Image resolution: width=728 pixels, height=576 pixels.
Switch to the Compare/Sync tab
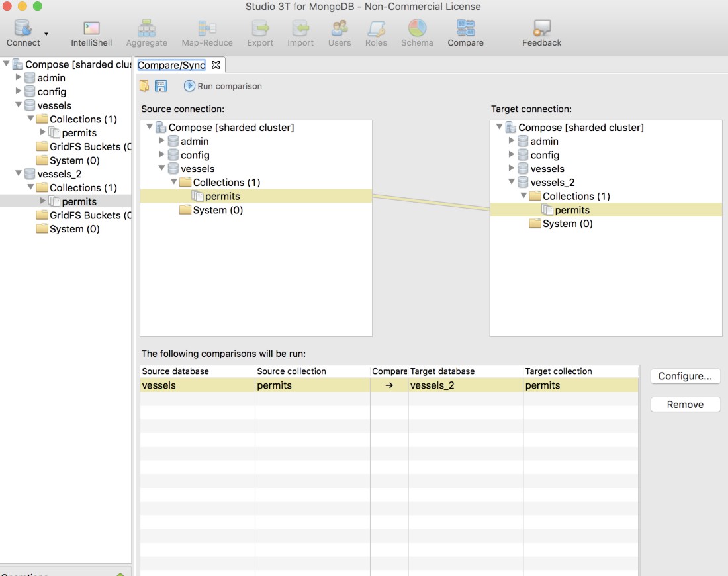[x=171, y=65]
